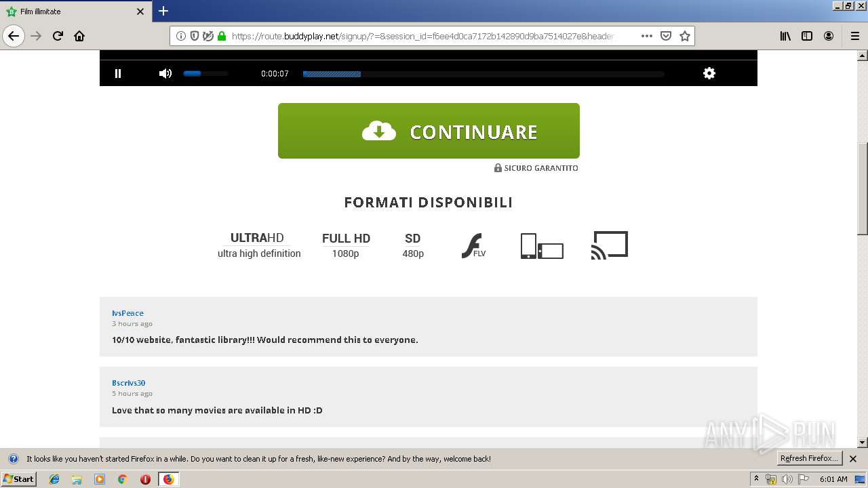Open Windows Explorer from taskbar
Viewport: 868px width, 488px height.
click(x=77, y=479)
